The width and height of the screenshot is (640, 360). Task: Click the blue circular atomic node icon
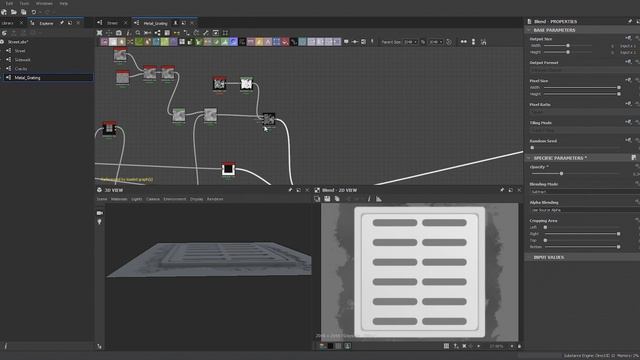(233, 42)
